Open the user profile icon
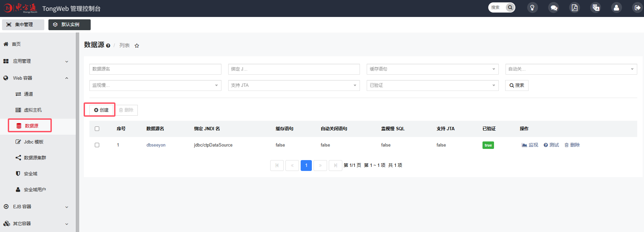Image resolution: width=644 pixels, height=232 pixels. click(616, 8)
